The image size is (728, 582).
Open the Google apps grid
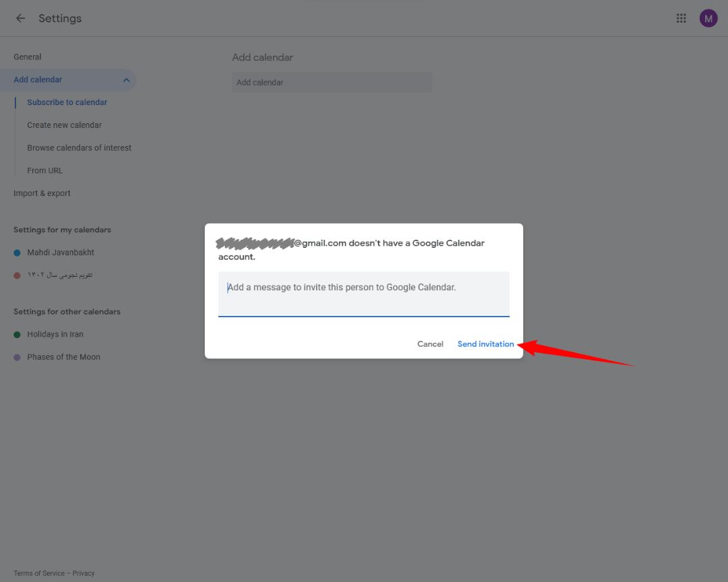coord(681,18)
